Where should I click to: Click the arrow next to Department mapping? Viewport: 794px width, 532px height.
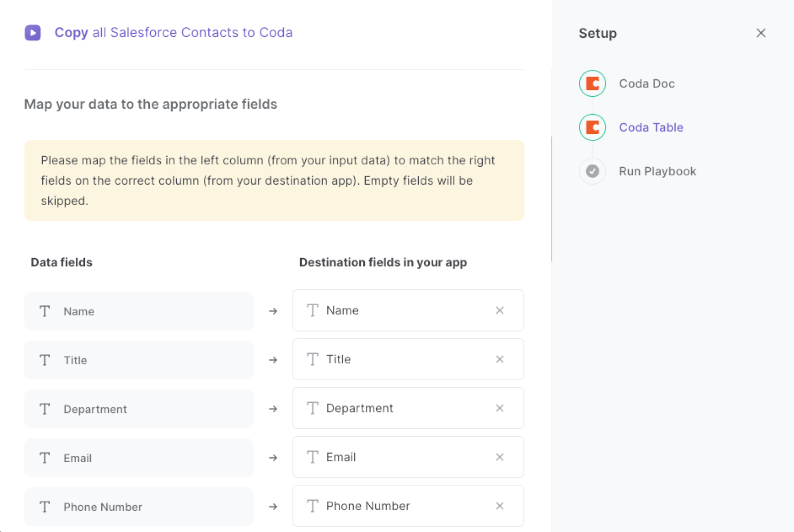tap(273, 409)
